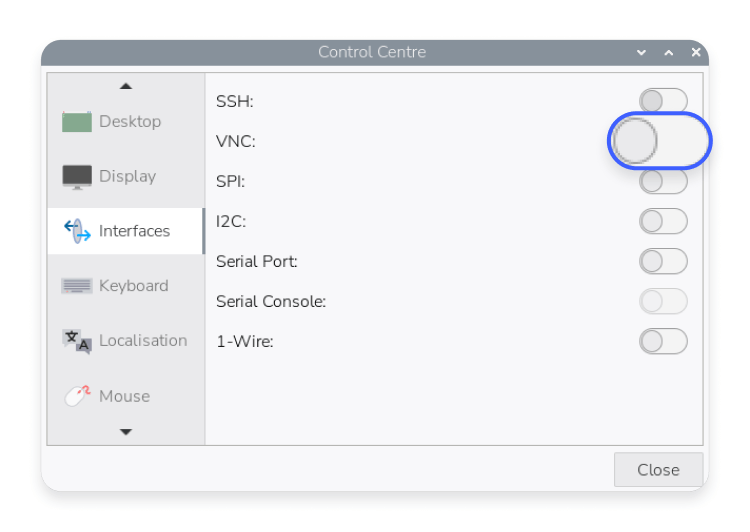Click the sidebar down arrow
The width and height of the screenshot is (750, 532).
pos(126,432)
